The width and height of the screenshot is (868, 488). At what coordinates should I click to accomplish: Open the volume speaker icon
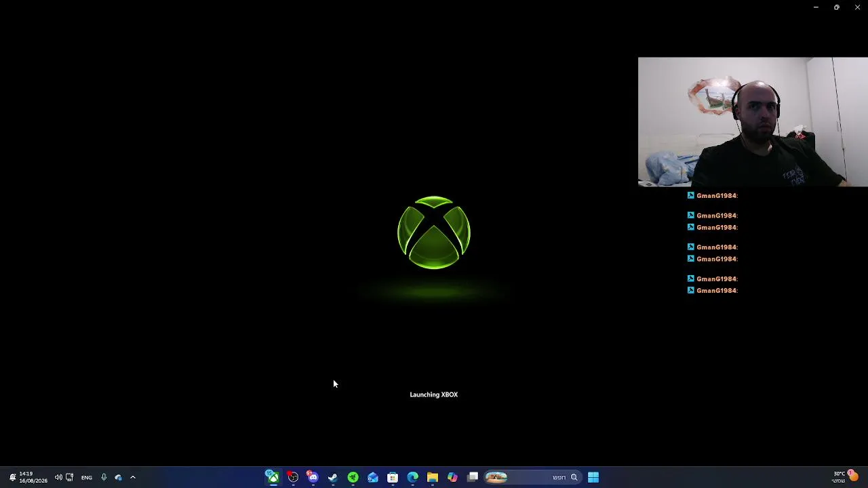coord(58,477)
